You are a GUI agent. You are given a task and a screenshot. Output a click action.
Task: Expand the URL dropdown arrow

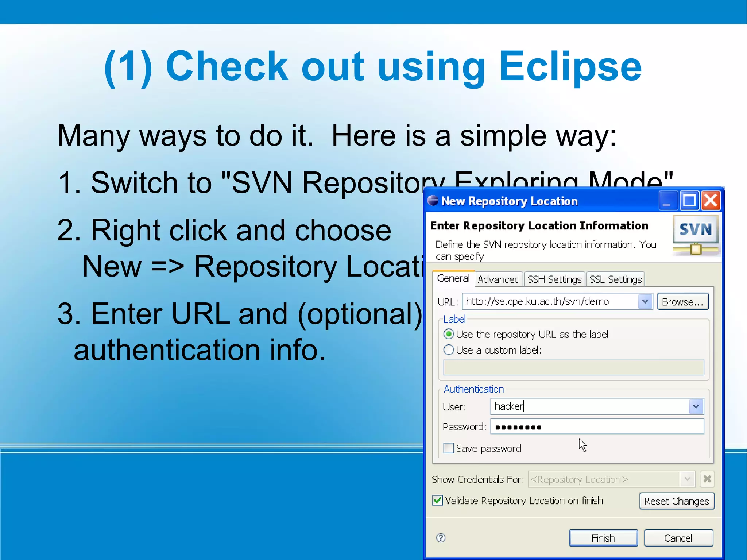[645, 302]
